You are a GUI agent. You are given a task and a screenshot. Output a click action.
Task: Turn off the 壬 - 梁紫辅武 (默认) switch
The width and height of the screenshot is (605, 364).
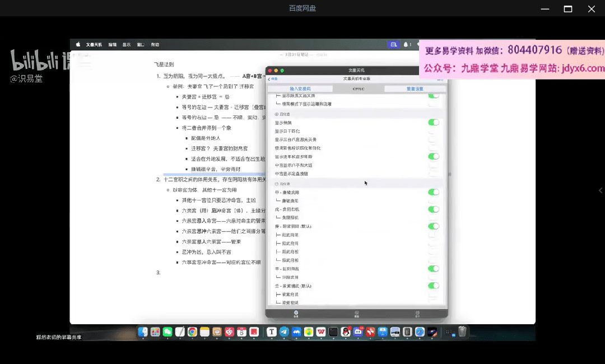tap(433, 286)
